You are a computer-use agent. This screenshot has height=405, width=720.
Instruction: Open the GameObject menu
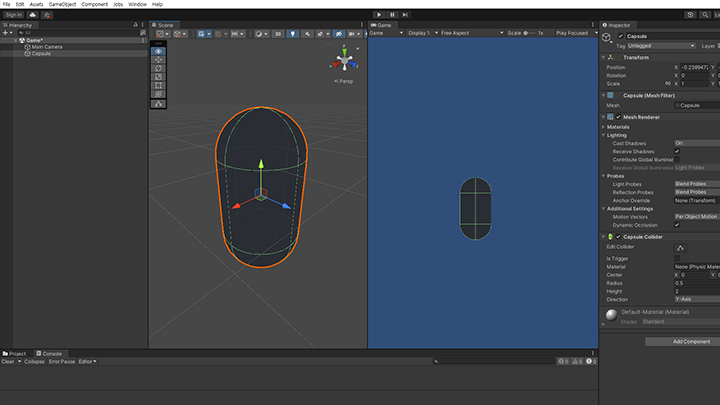(x=62, y=4)
